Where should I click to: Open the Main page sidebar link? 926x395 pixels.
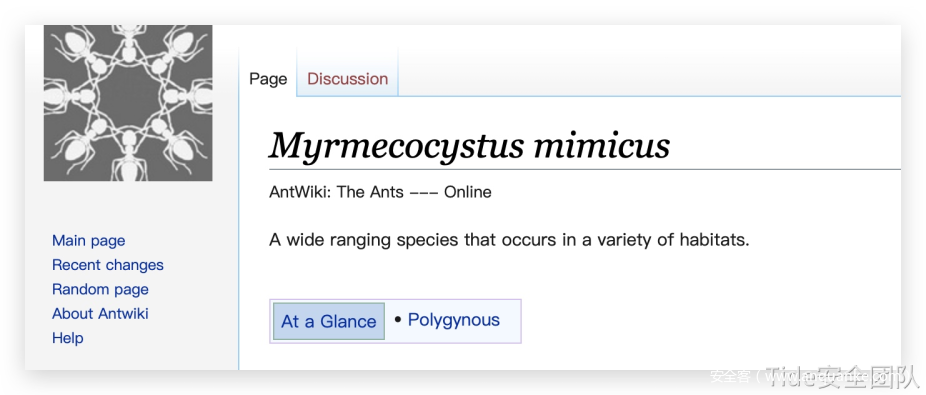point(89,240)
